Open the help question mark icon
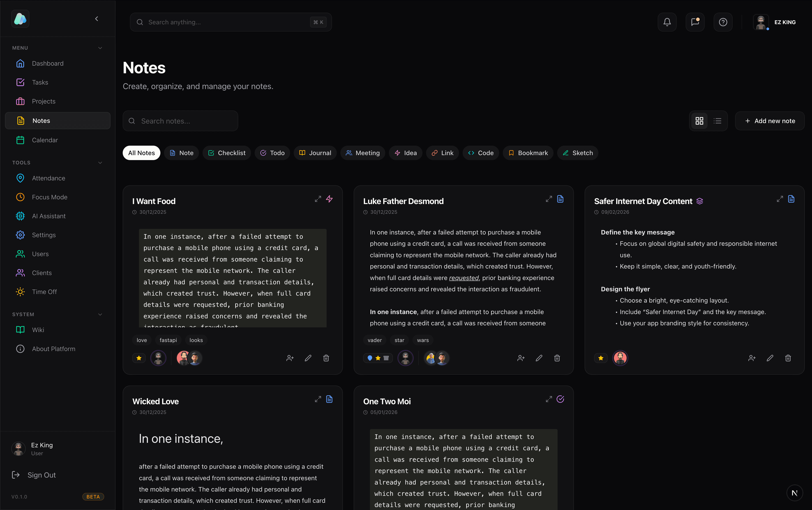 pos(723,22)
